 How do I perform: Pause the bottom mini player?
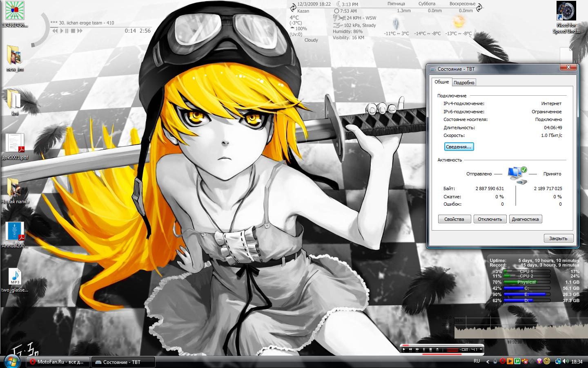point(424,350)
